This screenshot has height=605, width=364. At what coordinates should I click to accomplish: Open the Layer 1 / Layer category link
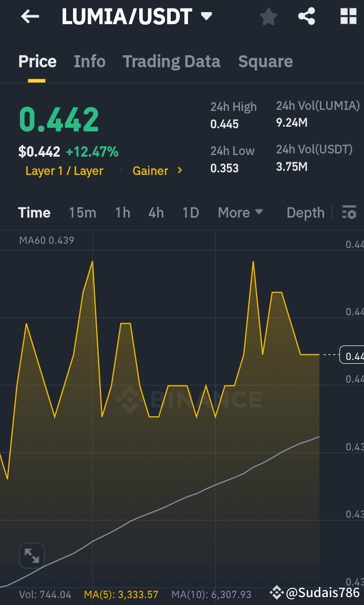click(64, 170)
